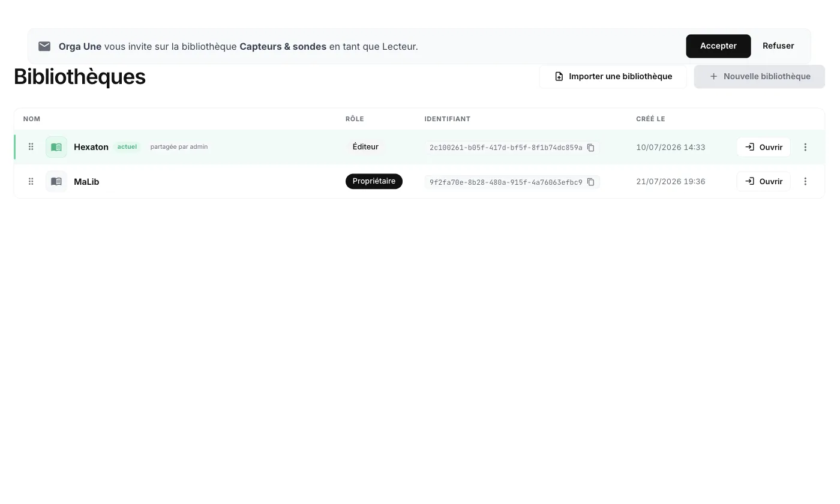This screenshot has height=504, width=840.
Task: Click the green Hexaton book icon
Action: pyautogui.click(x=56, y=147)
